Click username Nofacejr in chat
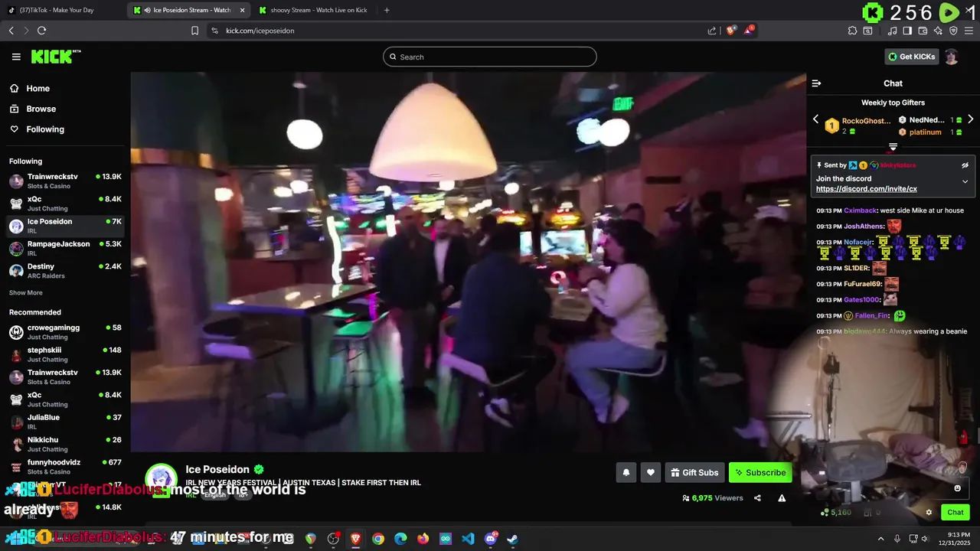The height and width of the screenshot is (551, 980). [x=857, y=243]
